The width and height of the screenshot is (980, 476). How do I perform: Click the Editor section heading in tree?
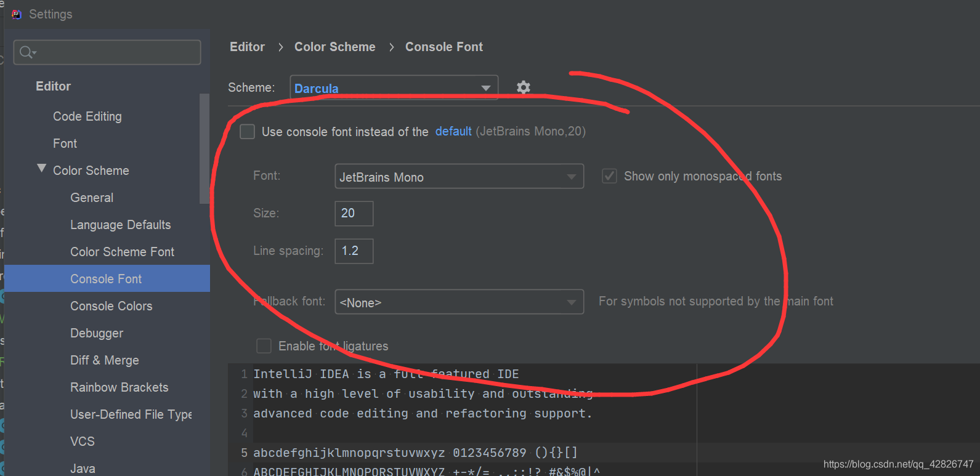pos(53,86)
